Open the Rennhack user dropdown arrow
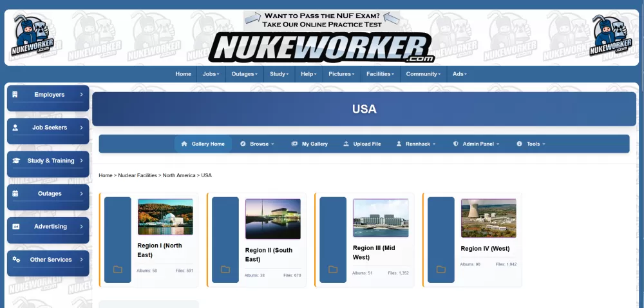644x308 pixels. point(433,144)
